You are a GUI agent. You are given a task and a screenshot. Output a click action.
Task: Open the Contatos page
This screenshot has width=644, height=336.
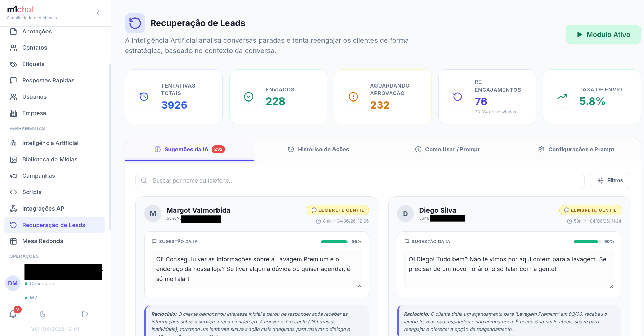click(55, 48)
